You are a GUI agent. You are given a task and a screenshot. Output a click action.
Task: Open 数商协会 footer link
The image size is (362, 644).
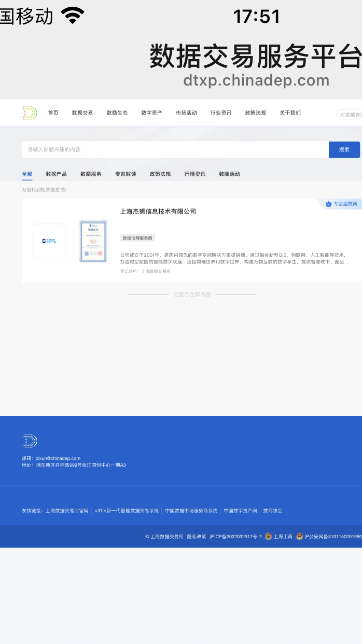click(273, 511)
